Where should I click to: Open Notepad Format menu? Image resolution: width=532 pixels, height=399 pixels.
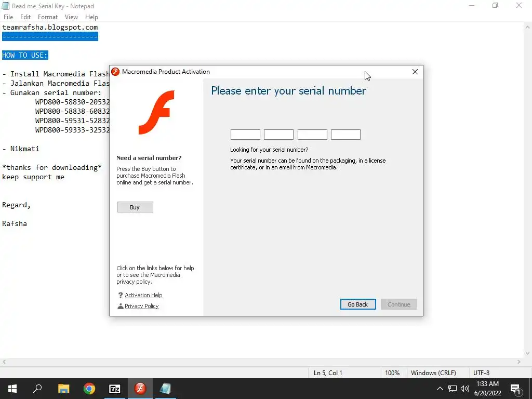click(47, 17)
